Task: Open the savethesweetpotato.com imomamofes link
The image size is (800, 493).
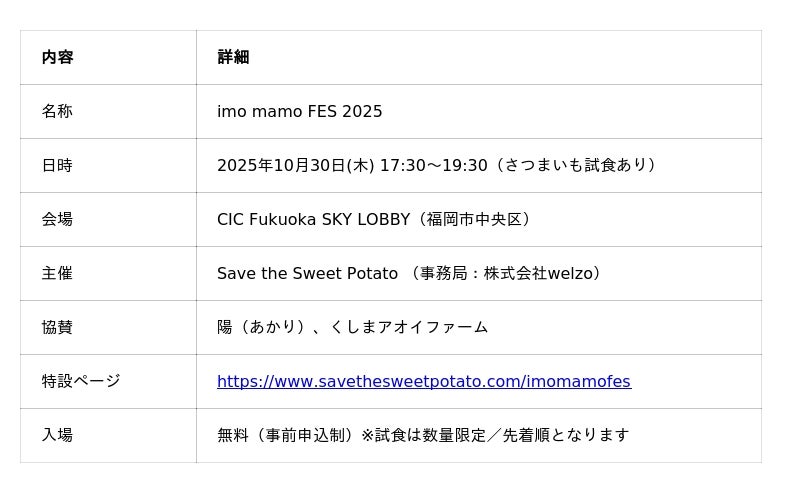Action: (423, 381)
